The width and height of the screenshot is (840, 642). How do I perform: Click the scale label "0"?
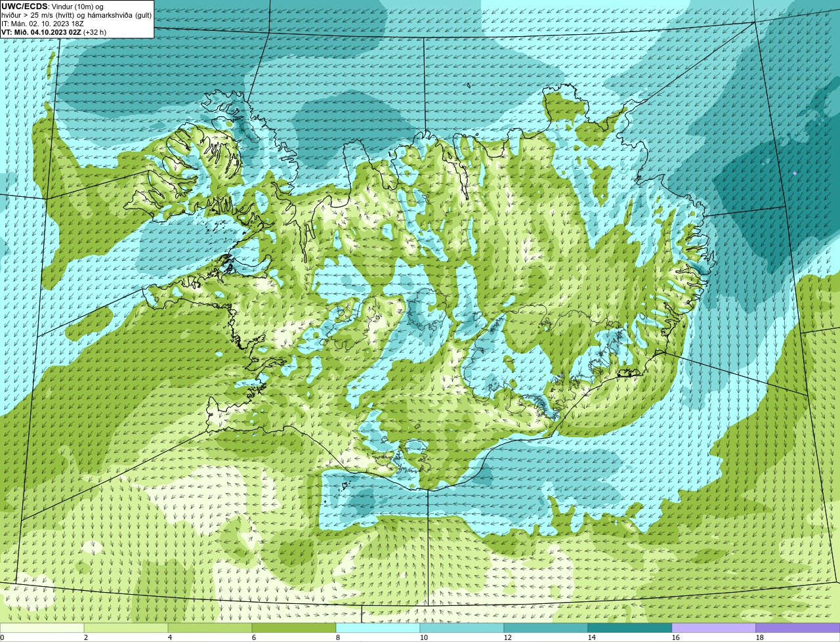click(x=3, y=637)
